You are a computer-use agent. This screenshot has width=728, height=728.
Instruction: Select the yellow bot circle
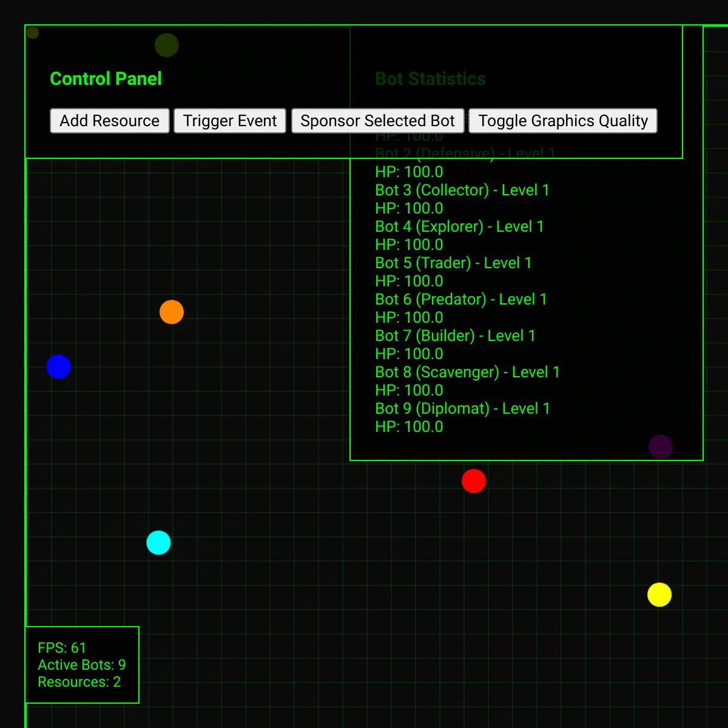(659, 595)
